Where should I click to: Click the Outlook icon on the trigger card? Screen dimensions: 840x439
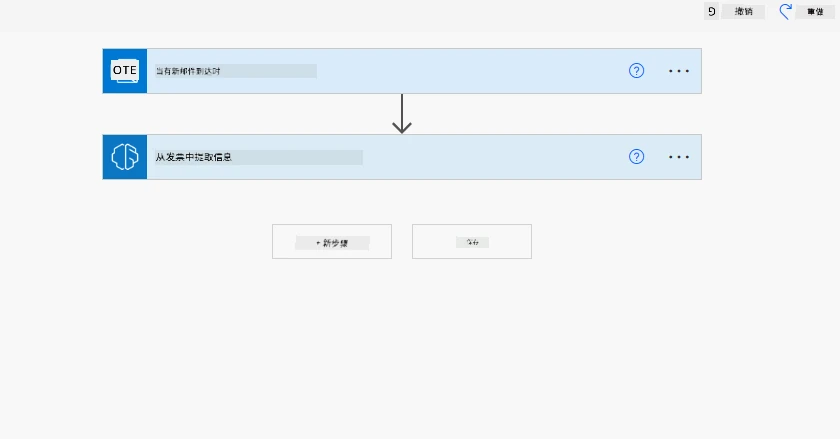(125, 71)
